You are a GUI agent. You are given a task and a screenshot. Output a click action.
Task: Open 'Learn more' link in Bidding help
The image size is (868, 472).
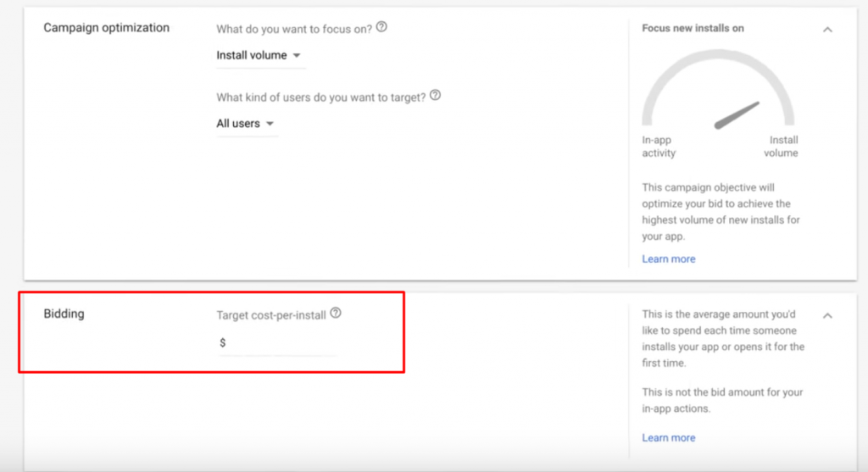point(668,437)
